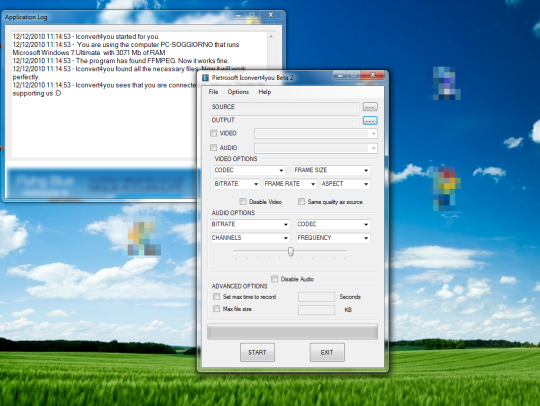
Task: Browse for the OUTPUT file
Action: [x=370, y=121]
